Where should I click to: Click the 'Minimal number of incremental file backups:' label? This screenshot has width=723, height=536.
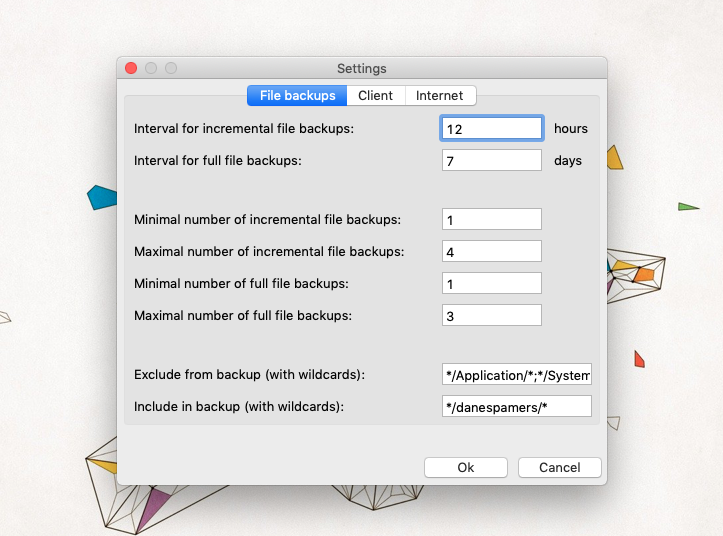click(x=267, y=220)
